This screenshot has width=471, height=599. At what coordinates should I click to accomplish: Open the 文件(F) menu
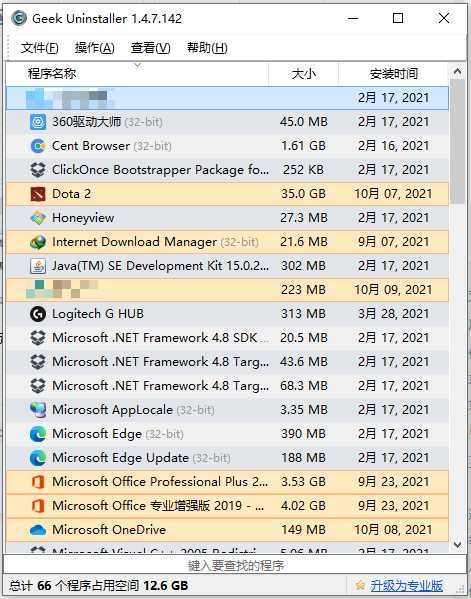(40, 48)
